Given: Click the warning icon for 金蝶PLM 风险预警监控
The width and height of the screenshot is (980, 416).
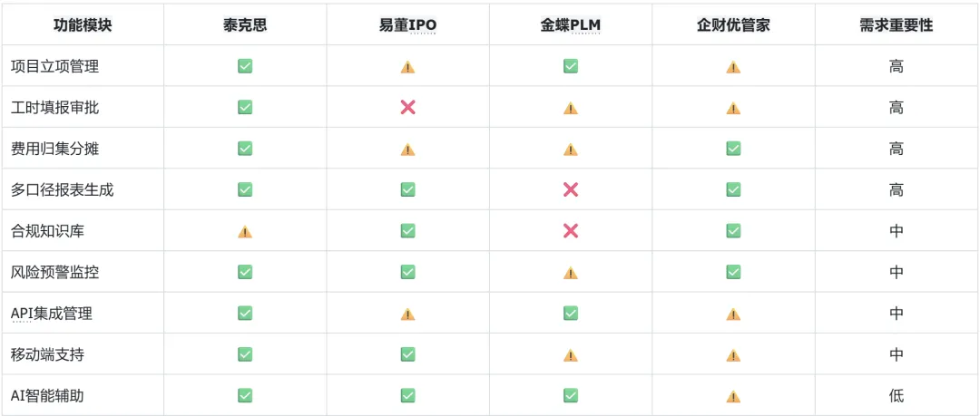Looking at the screenshot, I should (570, 273).
